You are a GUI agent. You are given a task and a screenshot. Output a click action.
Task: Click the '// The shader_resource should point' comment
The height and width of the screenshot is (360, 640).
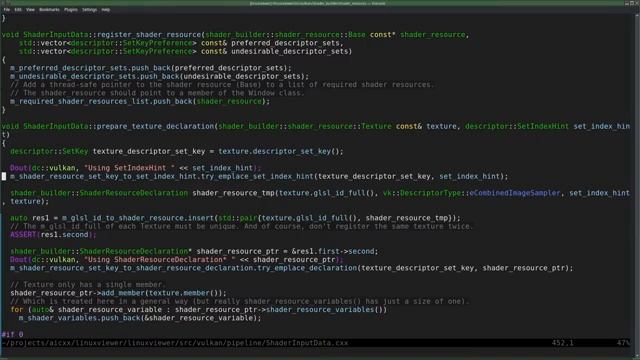tap(157, 93)
